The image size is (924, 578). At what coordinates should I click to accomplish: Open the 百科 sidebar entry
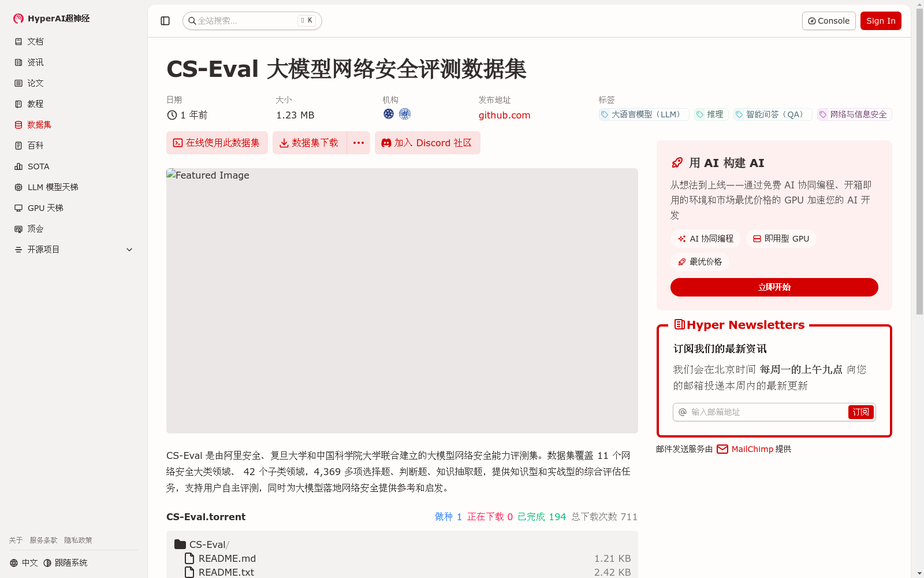35,145
